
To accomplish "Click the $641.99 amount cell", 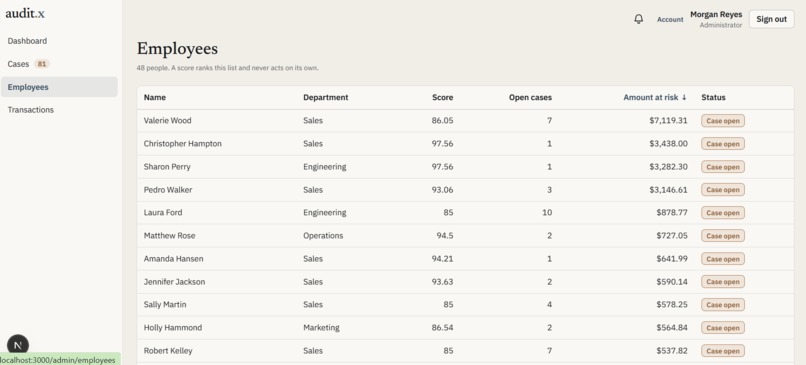I will click(x=672, y=259).
